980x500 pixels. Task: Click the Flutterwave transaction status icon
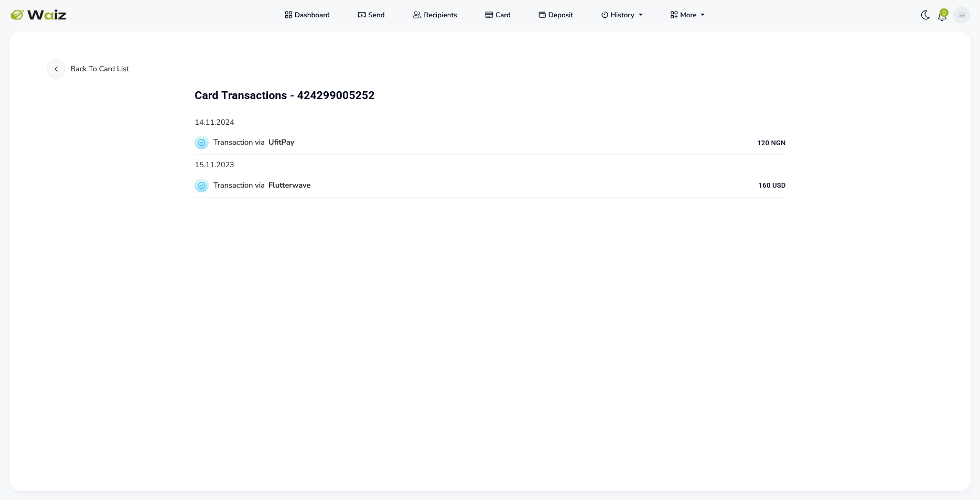[x=201, y=186]
